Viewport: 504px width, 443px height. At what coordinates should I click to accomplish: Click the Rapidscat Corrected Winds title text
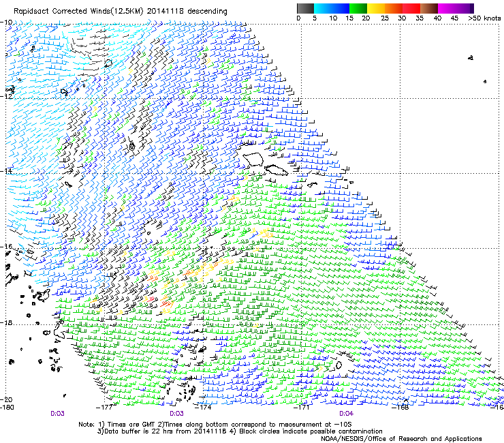[x=121, y=12]
